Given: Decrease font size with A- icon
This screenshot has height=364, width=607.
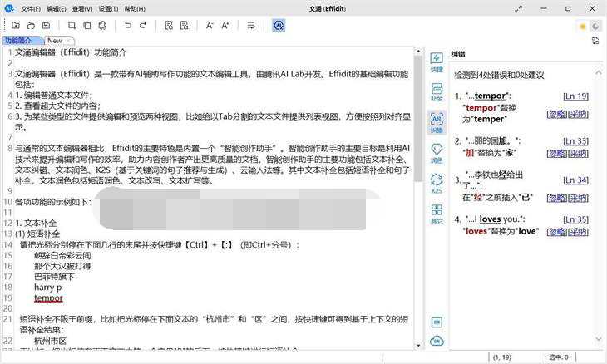Looking at the screenshot, I should point(210,26).
